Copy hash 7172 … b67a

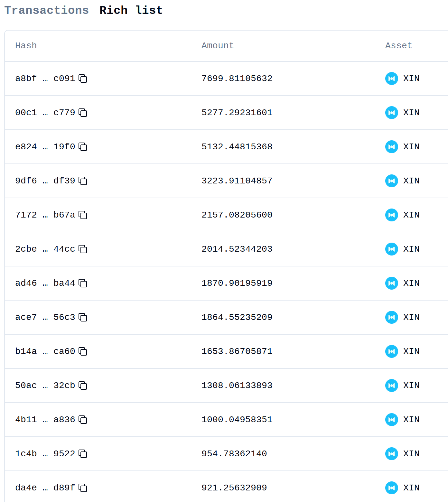(83, 215)
